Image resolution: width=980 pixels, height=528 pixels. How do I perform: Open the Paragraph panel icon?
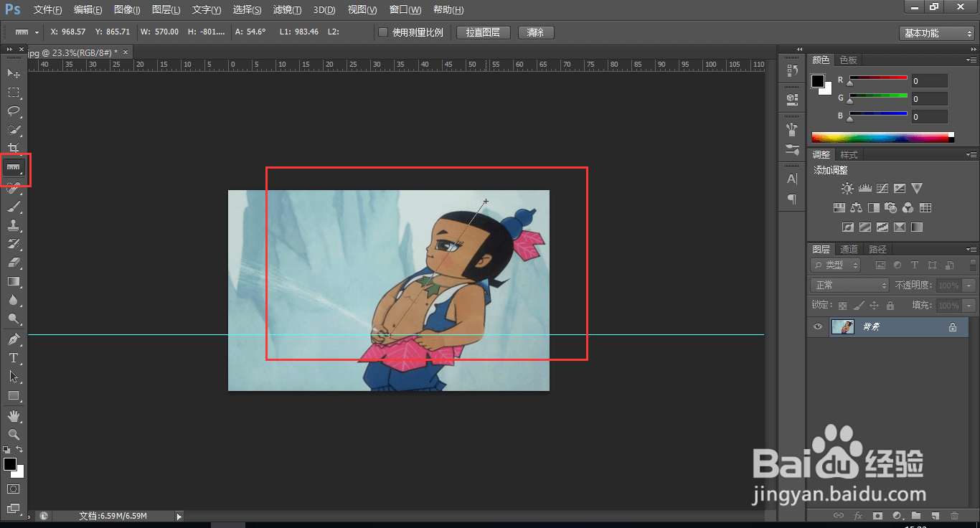[792, 199]
